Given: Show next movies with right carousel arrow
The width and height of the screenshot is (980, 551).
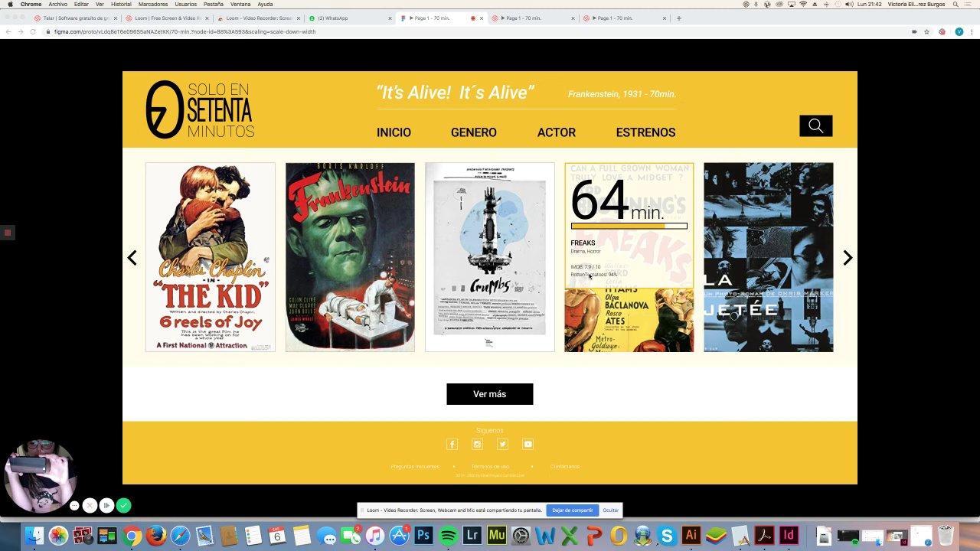Looking at the screenshot, I should pyautogui.click(x=848, y=258).
